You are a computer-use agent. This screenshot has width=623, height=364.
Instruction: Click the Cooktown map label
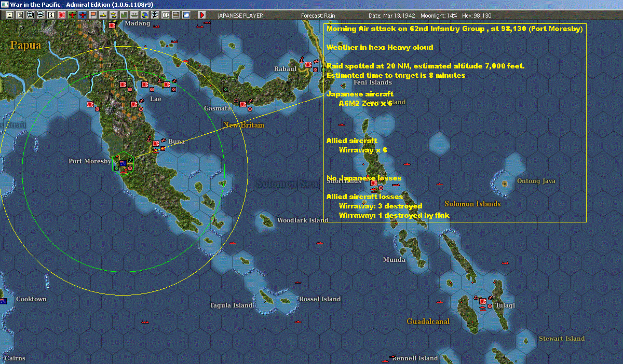[x=31, y=299]
